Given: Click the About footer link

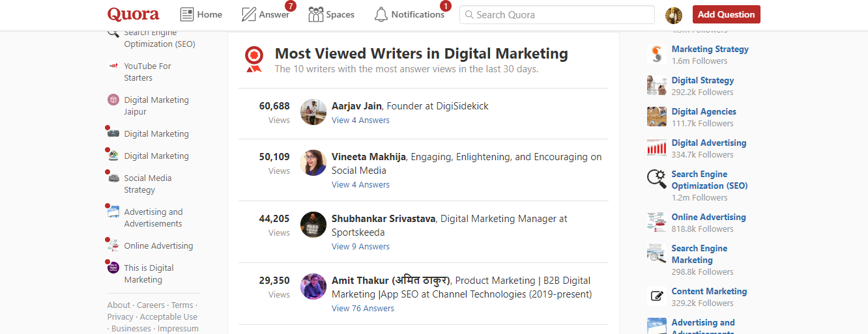Looking at the screenshot, I should (x=119, y=305).
